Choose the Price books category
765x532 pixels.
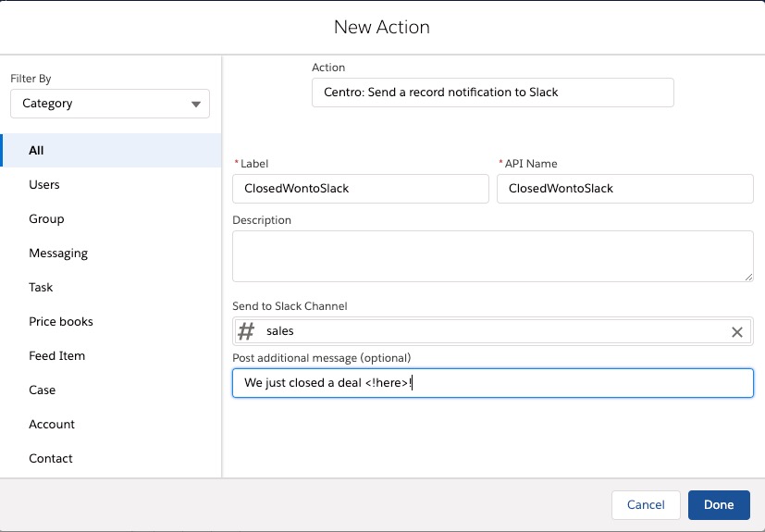[x=61, y=321]
